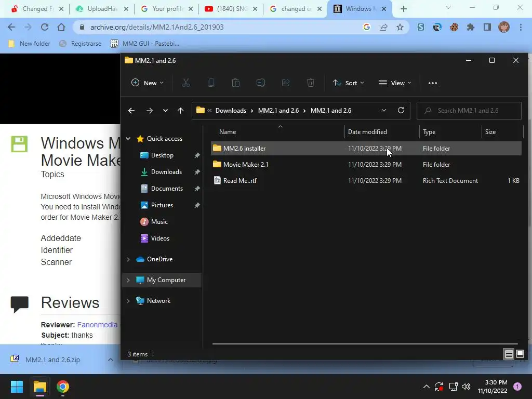532x399 pixels.
Task: Click the Share icon in Explorer toolbar
Action: pyautogui.click(x=286, y=83)
